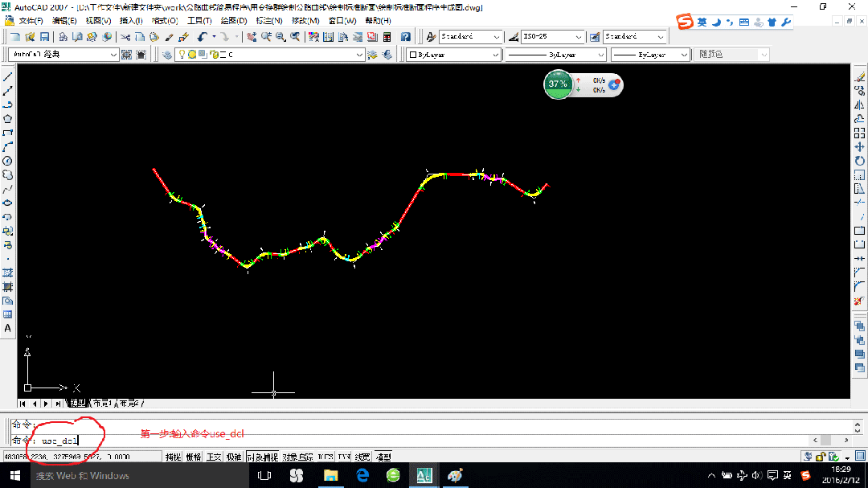
Task: Open File Explorer from the taskbar
Action: tap(330, 475)
